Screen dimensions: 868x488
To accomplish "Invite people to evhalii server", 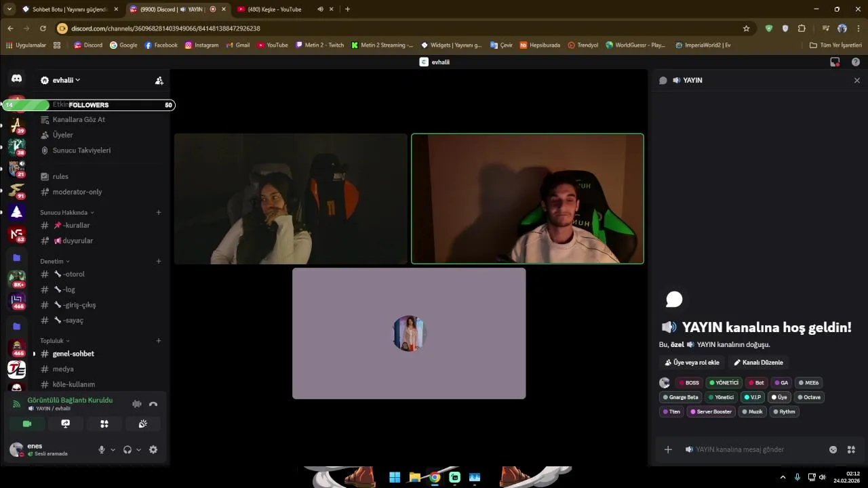I will pyautogui.click(x=159, y=80).
